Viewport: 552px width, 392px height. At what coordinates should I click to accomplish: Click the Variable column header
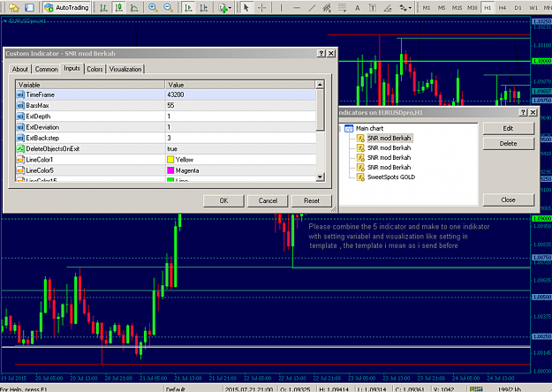point(90,85)
